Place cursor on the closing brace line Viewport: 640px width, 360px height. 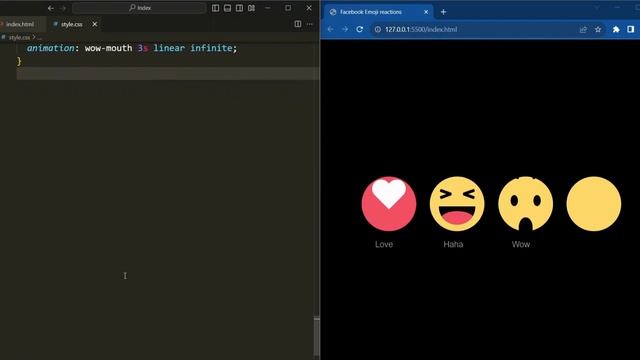coord(19,61)
